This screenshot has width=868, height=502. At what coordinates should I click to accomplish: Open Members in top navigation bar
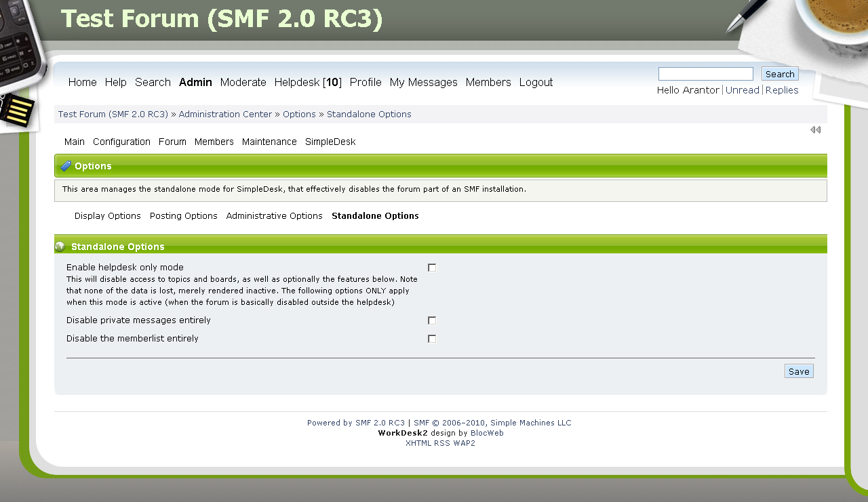[x=488, y=82]
